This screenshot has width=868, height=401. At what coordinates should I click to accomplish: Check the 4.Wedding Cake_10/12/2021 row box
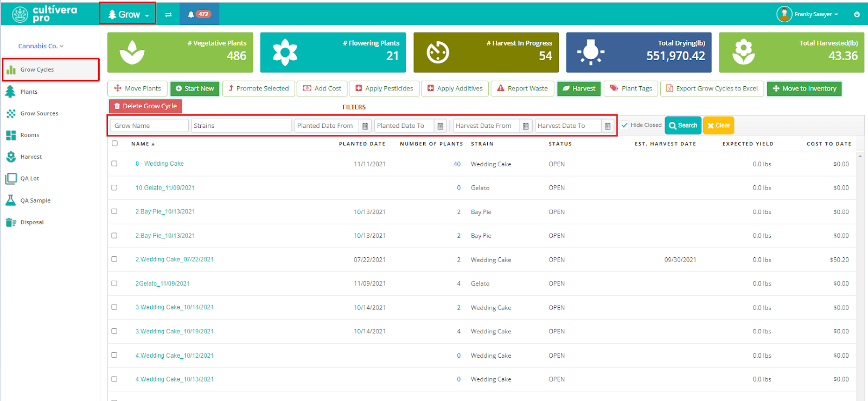coord(114,355)
